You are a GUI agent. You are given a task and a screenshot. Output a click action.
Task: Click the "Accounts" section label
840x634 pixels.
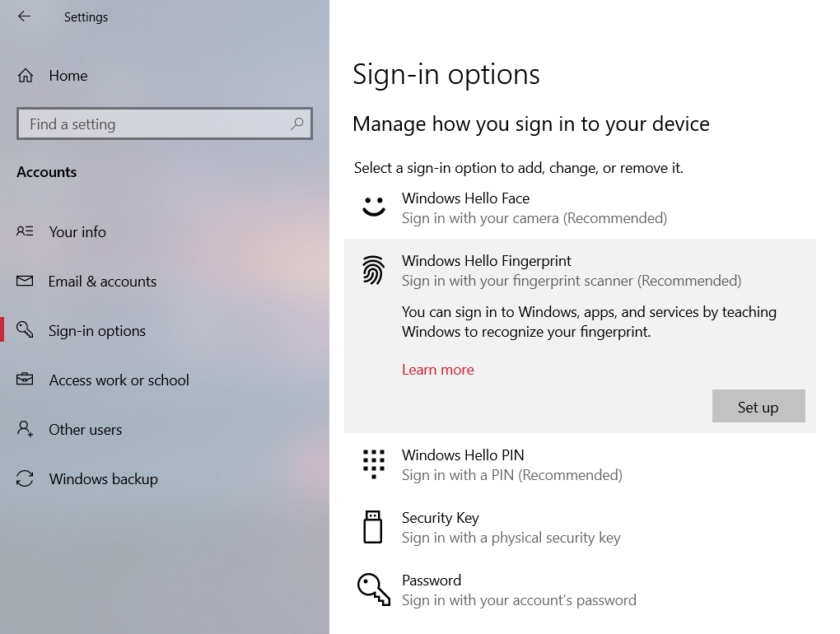tap(47, 172)
